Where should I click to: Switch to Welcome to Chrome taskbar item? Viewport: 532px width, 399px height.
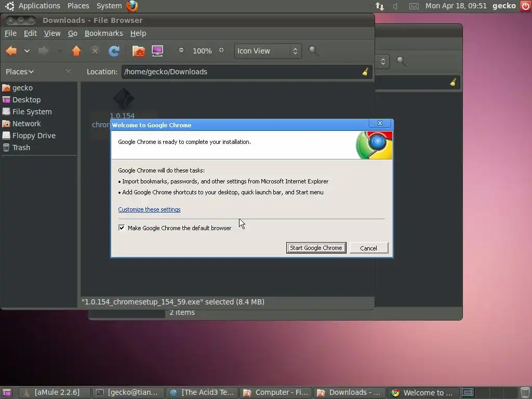pyautogui.click(x=423, y=393)
